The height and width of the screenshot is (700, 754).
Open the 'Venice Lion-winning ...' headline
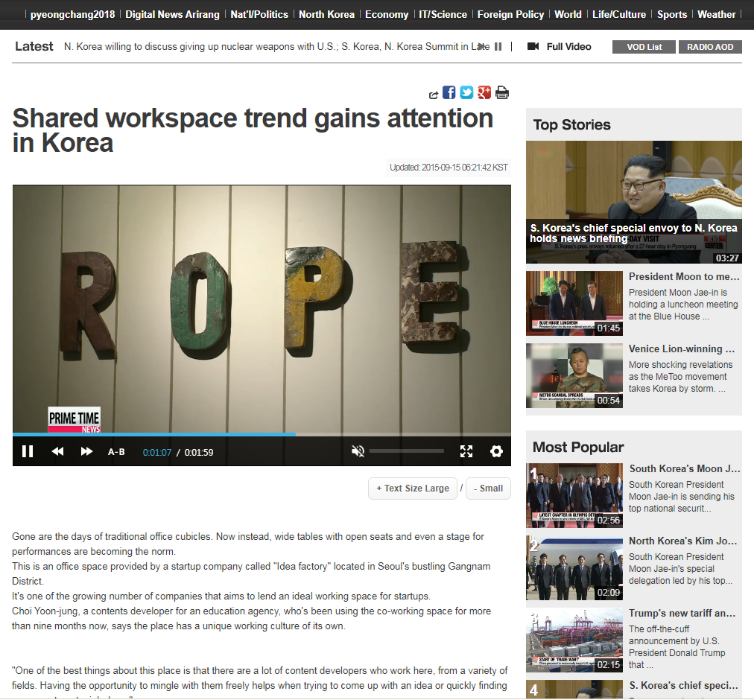tap(682, 349)
